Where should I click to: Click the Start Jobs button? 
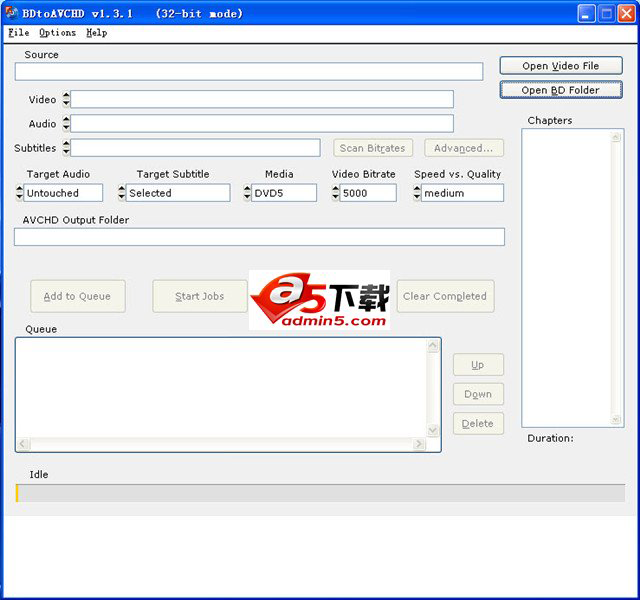pyautogui.click(x=200, y=296)
